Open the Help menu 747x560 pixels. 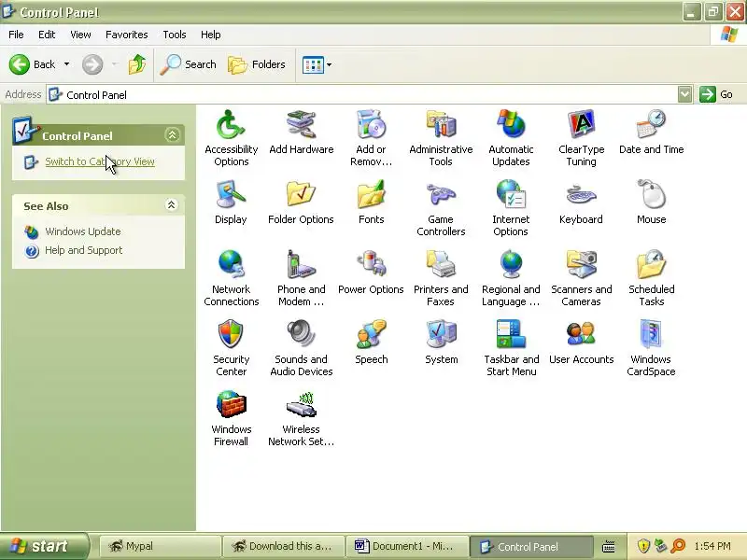coord(211,35)
